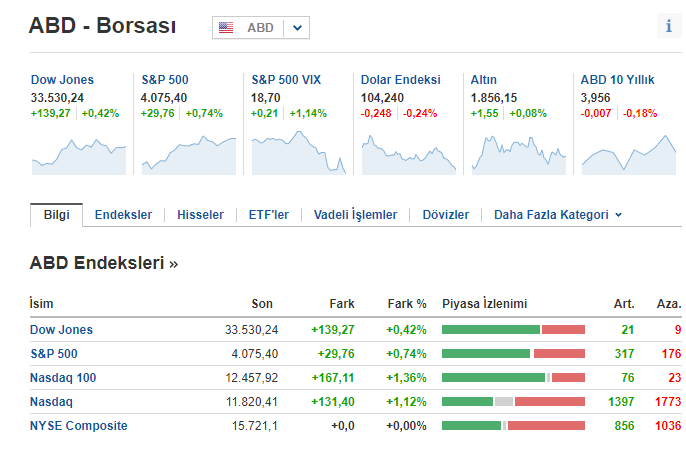Screen dimensions: 686x458
Task: Click Nasdaq market sentiment bar
Action: pyautogui.click(x=512, y=402)
